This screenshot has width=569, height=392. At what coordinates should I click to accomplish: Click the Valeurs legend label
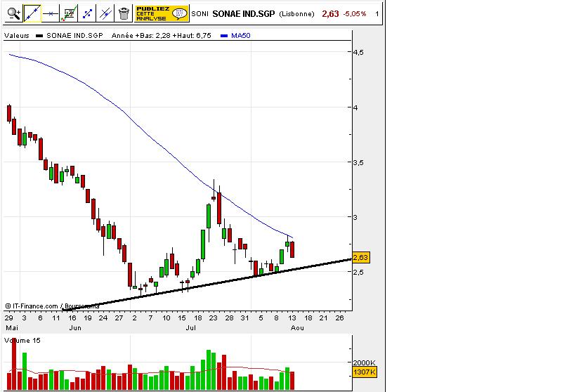click(17, 36)
